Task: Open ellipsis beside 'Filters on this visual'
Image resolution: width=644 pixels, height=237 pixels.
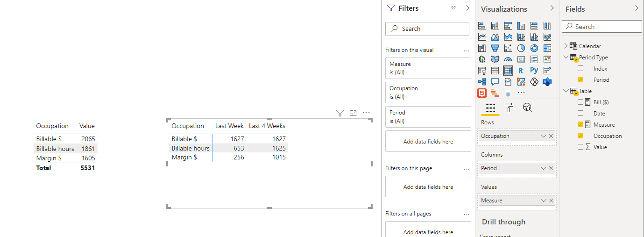Action: tap(466, 50)
